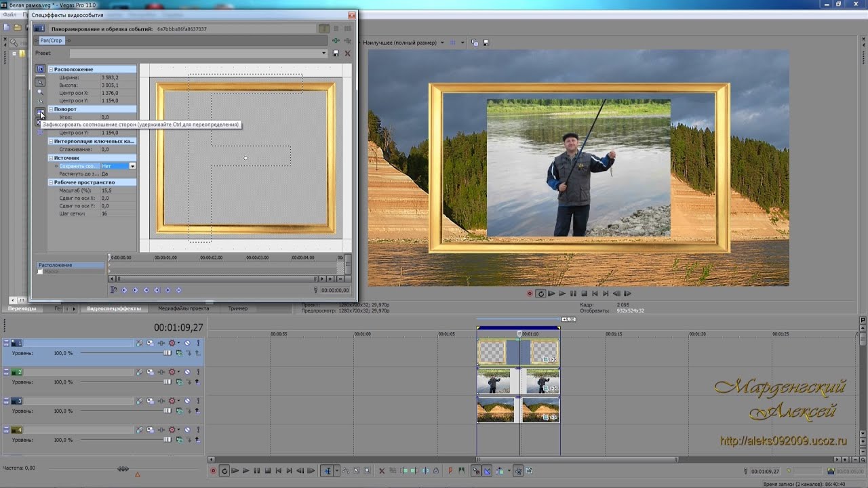The height and width of the screenshot is (488, 868).
Task: Stop playback in the bottom transport bar
Action: click(267, 471)
